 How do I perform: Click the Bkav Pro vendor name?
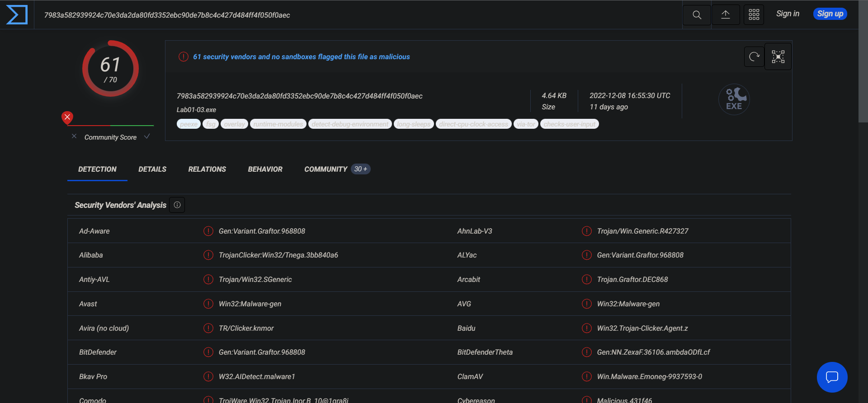tap(93, 376)
